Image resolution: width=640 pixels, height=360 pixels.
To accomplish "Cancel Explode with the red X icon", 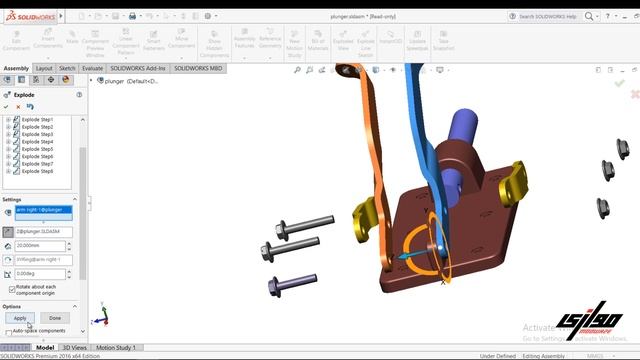I will coord(18,107).
